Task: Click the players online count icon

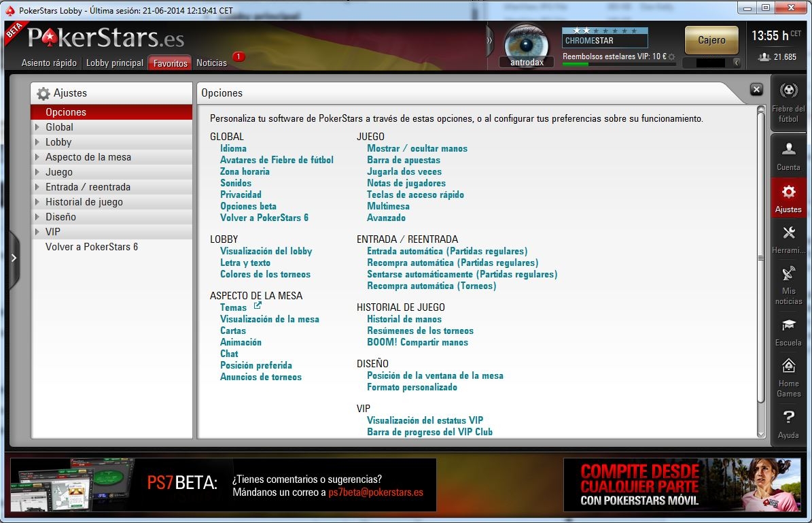Action: pyautogui.click(x=764, y=57)
